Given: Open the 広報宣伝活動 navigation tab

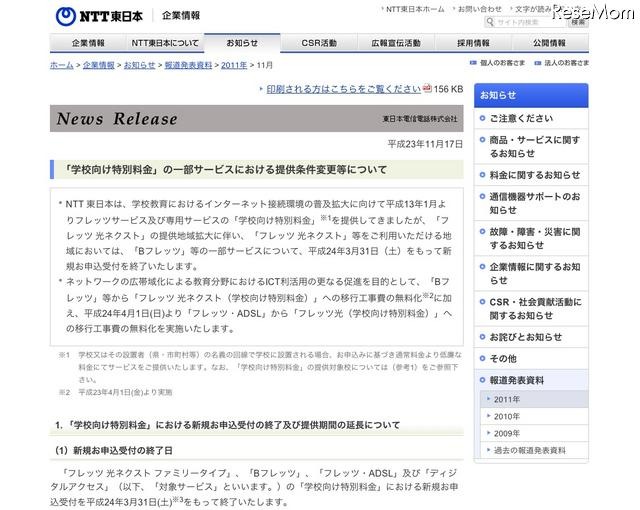Looking at the screenshot, I should click(x=396, y=43).
